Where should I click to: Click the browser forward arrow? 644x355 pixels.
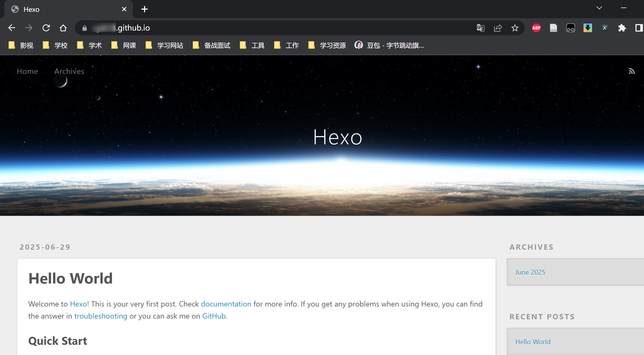pos(29,28)
